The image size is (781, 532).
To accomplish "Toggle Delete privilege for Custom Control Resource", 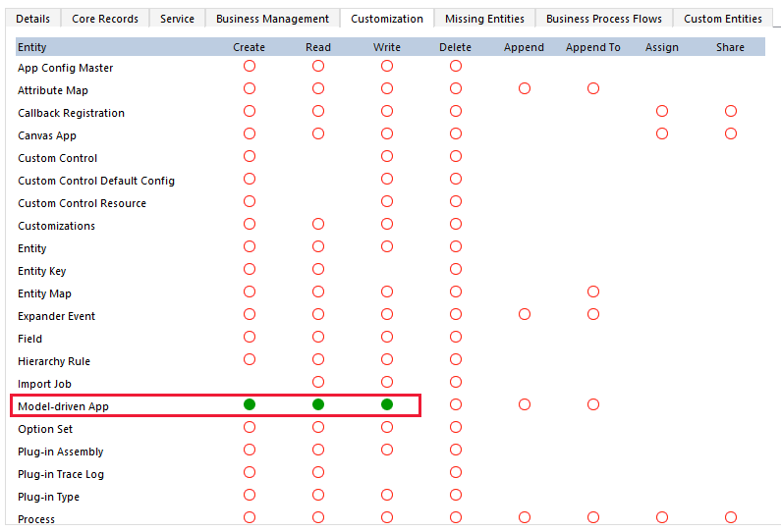I will coord(456,201).
